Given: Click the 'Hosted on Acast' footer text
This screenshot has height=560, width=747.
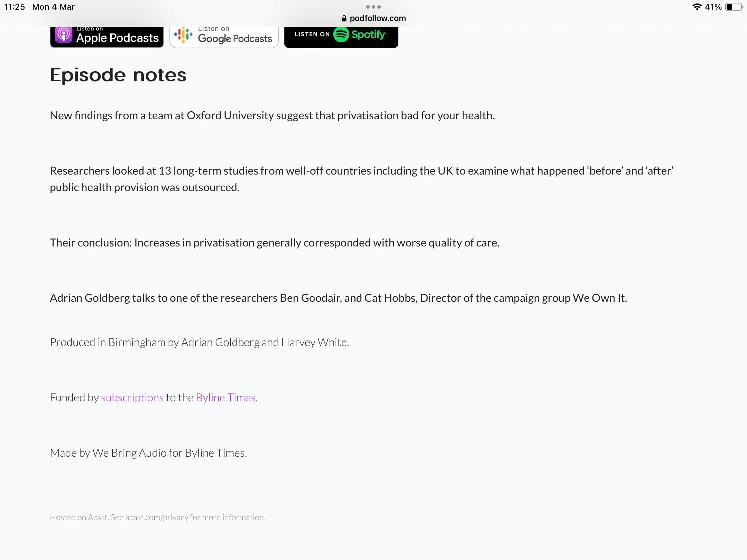Looking at the screenshot, I should point(158,517).
